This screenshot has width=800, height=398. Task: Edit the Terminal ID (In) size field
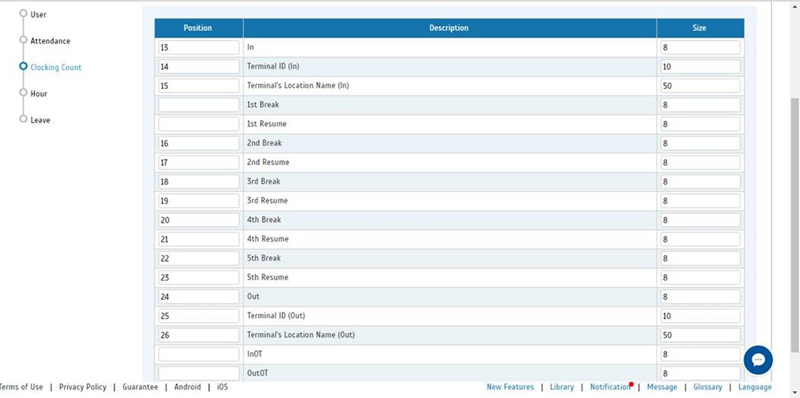pyautogui.click(x=700, y=66)
